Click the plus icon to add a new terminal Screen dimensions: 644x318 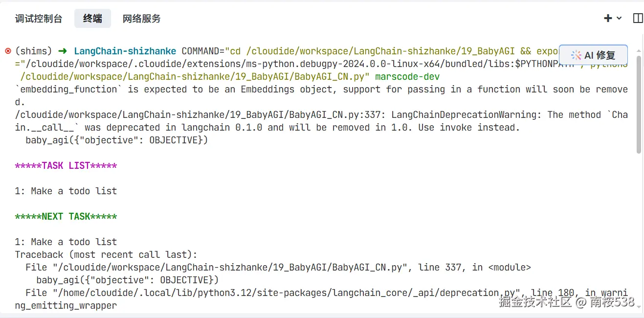(x=608, y=18)
